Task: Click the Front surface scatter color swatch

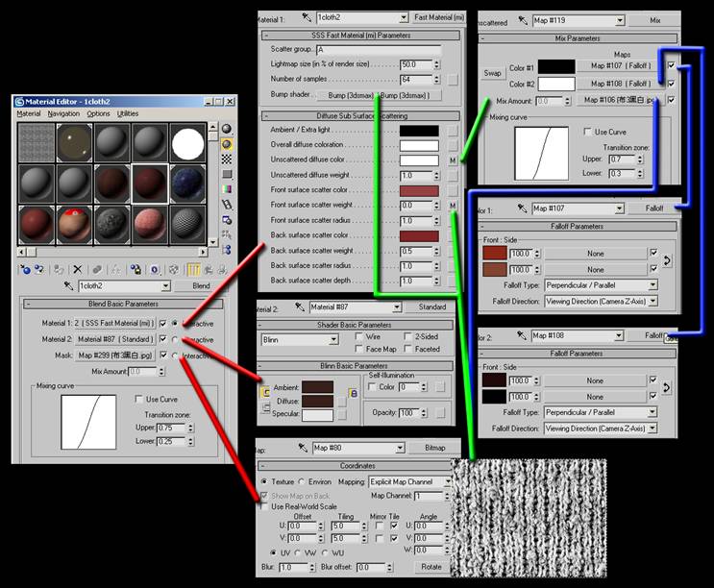Action: tap(419, 190)
